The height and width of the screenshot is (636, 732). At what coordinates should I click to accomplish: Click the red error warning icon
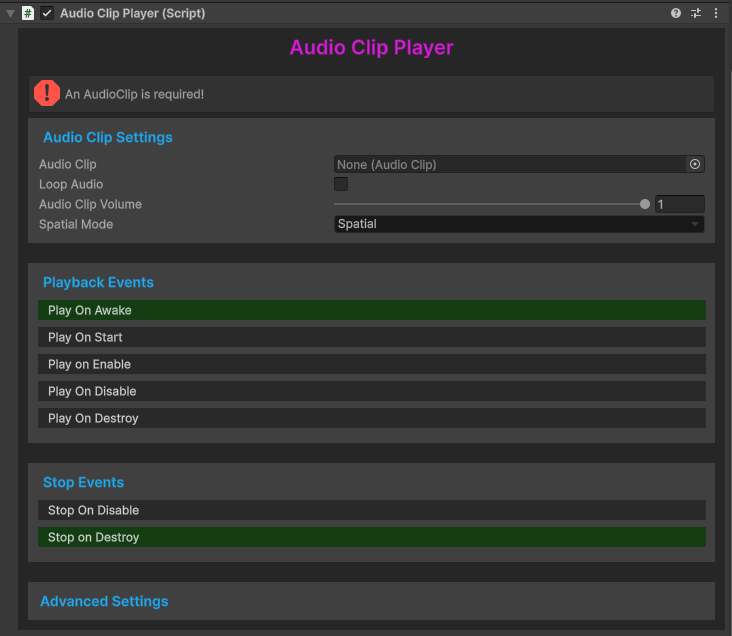click(x=47, y=93)
